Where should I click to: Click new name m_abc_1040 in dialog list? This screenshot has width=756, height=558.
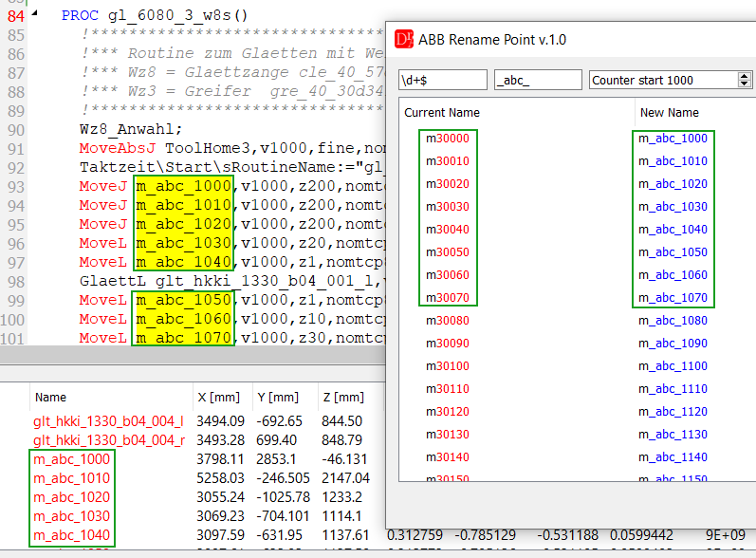673,229
